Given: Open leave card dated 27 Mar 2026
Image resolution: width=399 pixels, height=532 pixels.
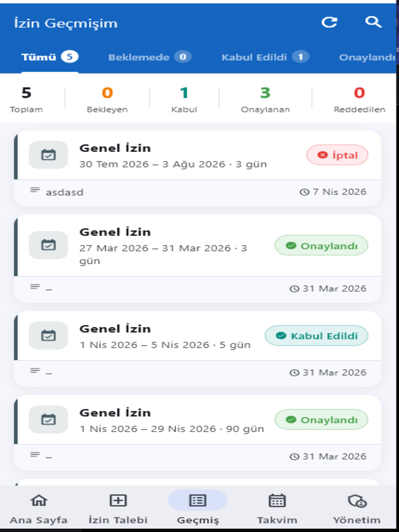Looking at the screenshot, I should pyautogui.click(x=197, y=258).
